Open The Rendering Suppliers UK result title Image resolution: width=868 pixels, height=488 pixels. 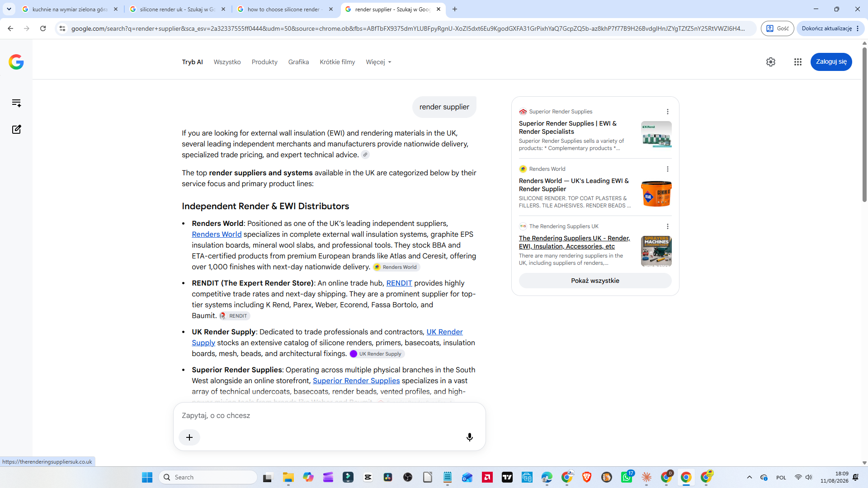(574, 242)
